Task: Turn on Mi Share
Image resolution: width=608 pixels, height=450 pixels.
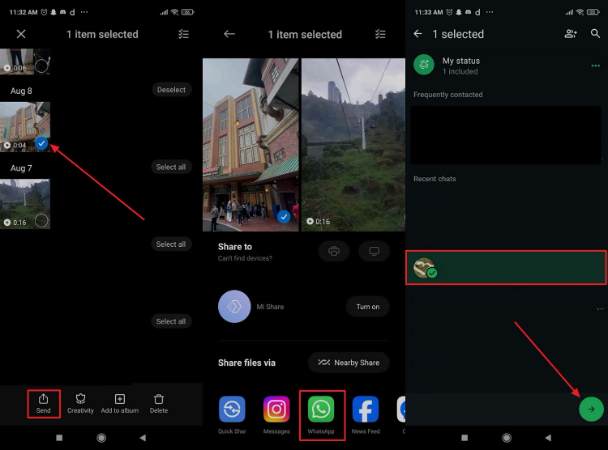Action: (368, 307)
